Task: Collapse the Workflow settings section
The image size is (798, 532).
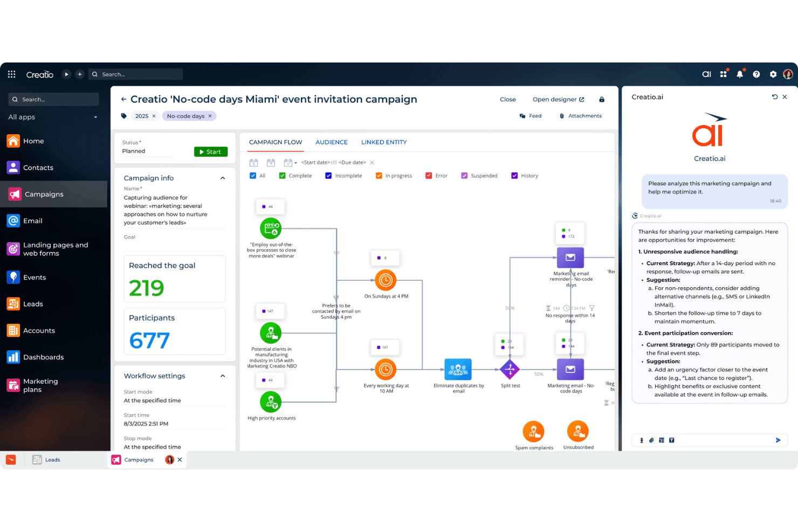Action: (223, 376)
